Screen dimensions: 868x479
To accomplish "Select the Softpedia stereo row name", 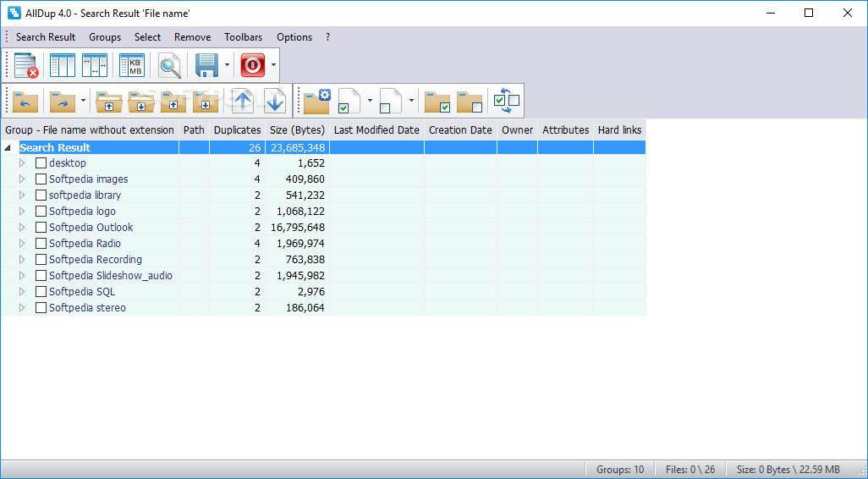I will tap(87, 307).
